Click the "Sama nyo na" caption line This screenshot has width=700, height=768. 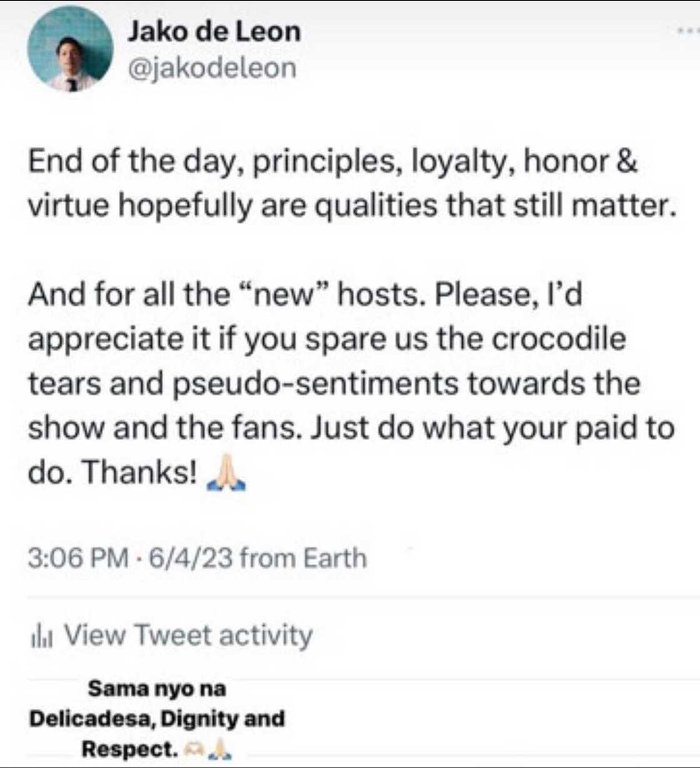point(156,689)
